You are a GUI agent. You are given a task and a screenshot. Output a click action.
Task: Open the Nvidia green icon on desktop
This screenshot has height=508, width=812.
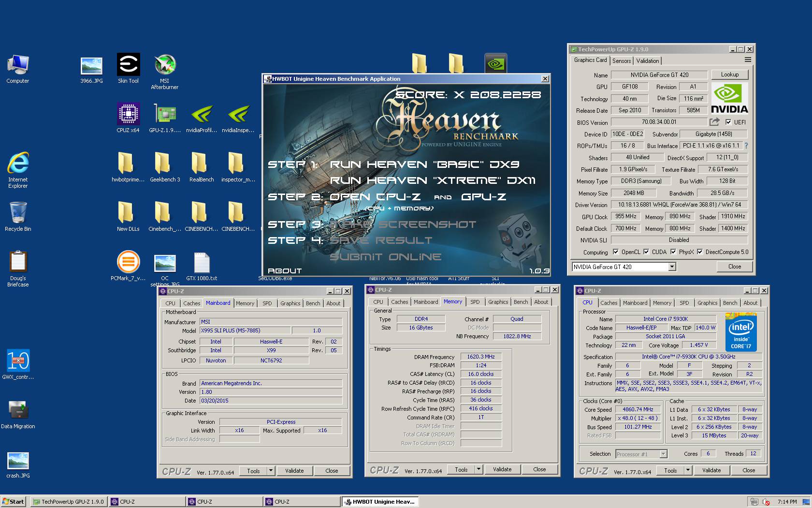click(495, 63)
